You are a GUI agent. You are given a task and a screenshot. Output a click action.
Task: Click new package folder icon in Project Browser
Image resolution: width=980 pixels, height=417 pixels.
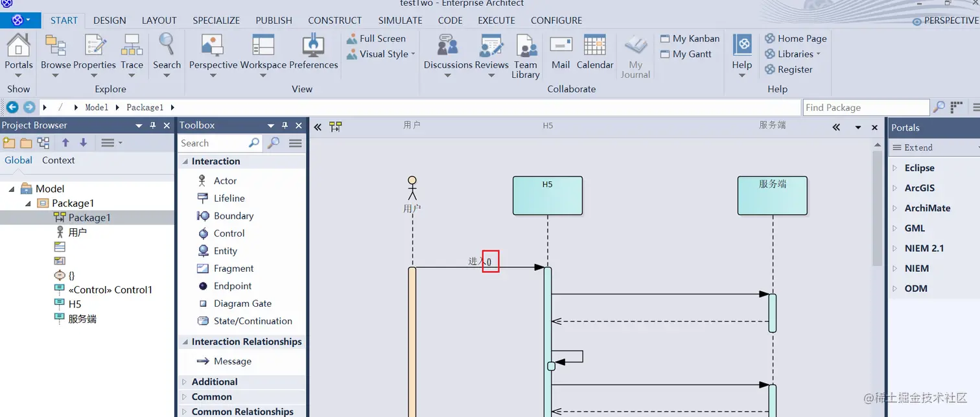(26, 143)
